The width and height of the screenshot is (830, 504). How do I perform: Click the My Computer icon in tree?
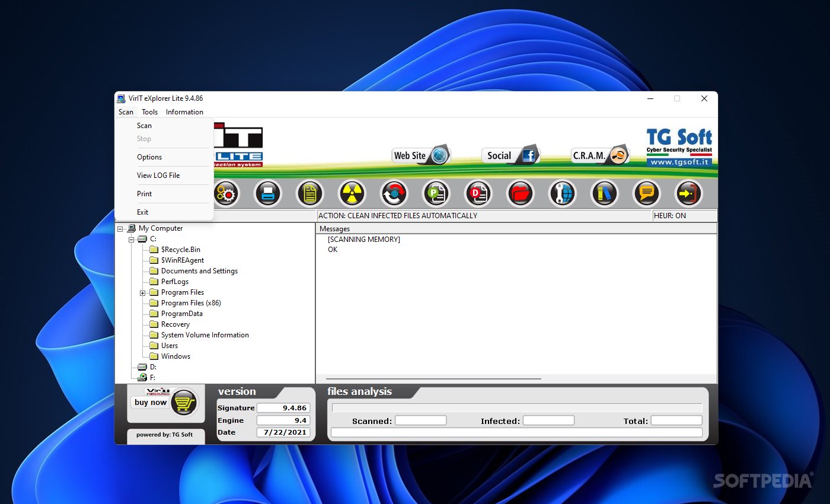(131, 228)
